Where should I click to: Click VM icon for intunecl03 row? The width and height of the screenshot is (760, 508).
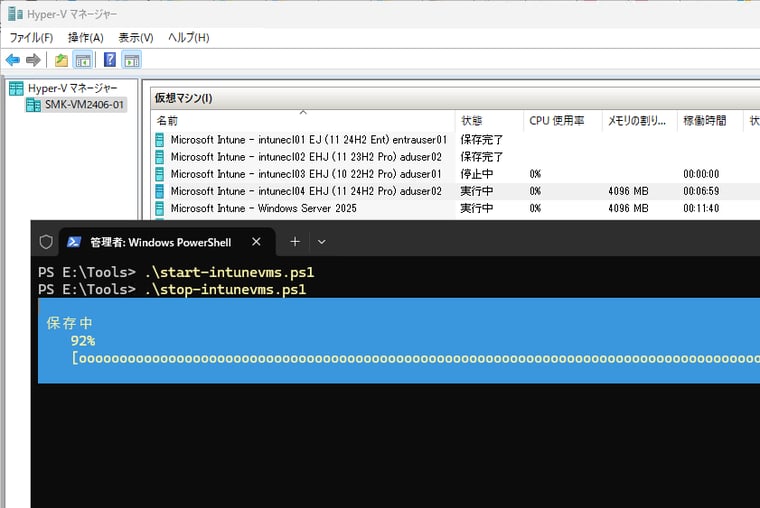[x=159, y=174]
